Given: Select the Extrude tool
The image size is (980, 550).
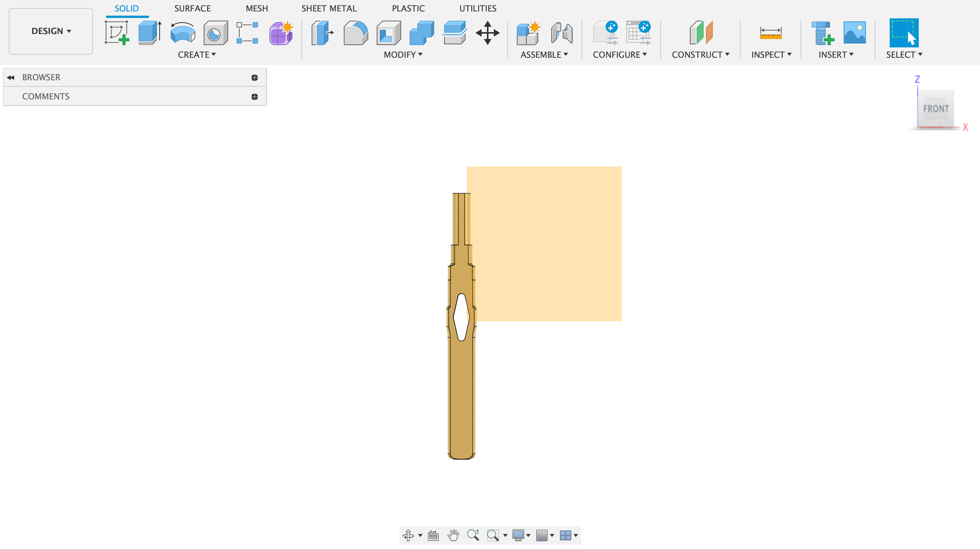Looking at the screenshot, I should tap(149, 33).
